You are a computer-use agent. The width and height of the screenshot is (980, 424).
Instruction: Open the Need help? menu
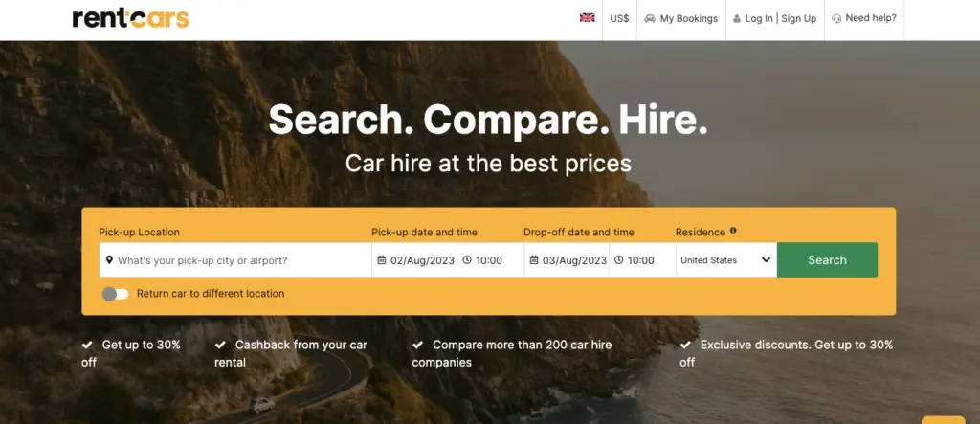click(864, 19)
